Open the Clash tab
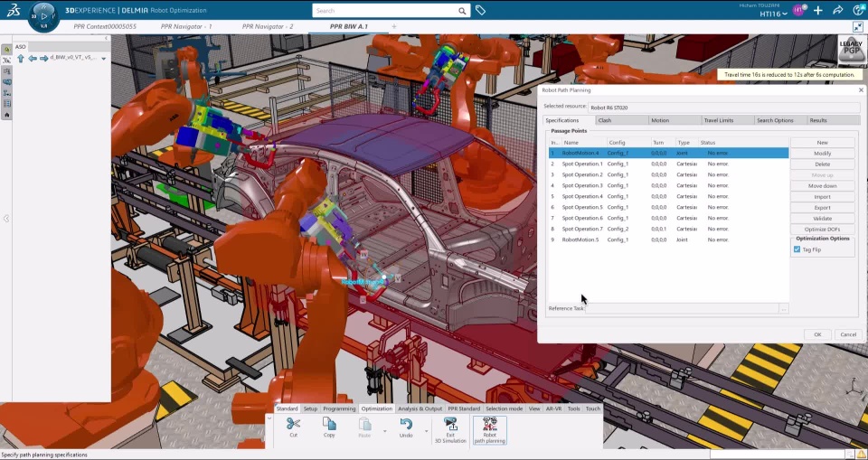 point(622,120)
